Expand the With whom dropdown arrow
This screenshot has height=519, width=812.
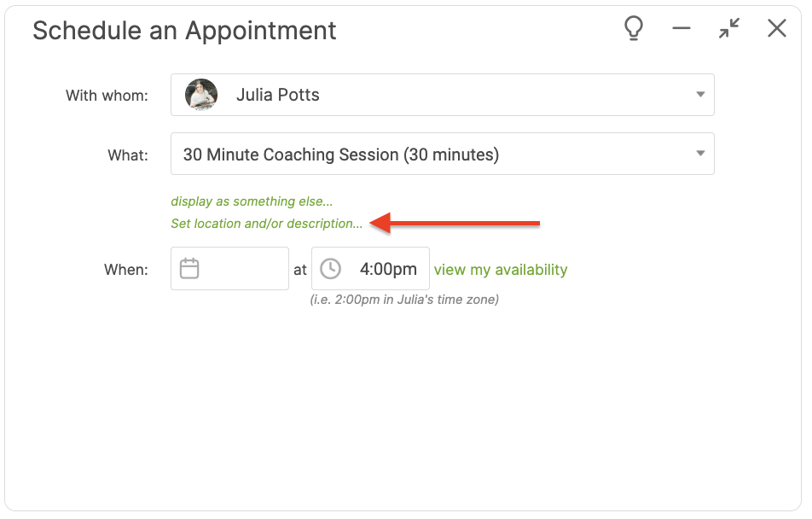tap(700, 95)
